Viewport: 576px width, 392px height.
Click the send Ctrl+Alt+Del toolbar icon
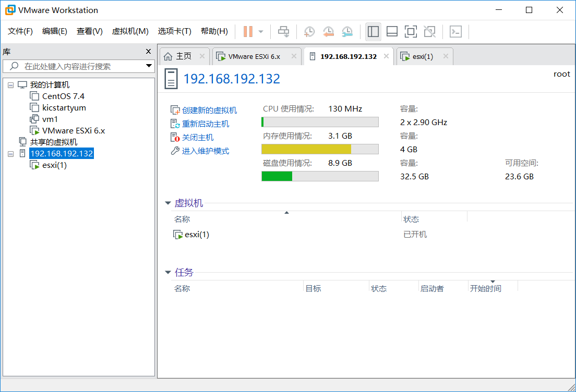click(283, 32)
